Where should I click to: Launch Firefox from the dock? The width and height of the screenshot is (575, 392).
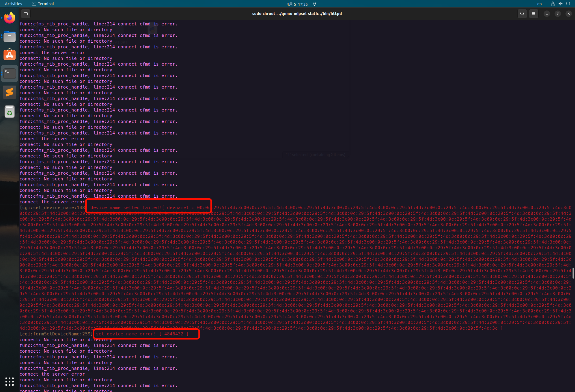tap(10, 18)
